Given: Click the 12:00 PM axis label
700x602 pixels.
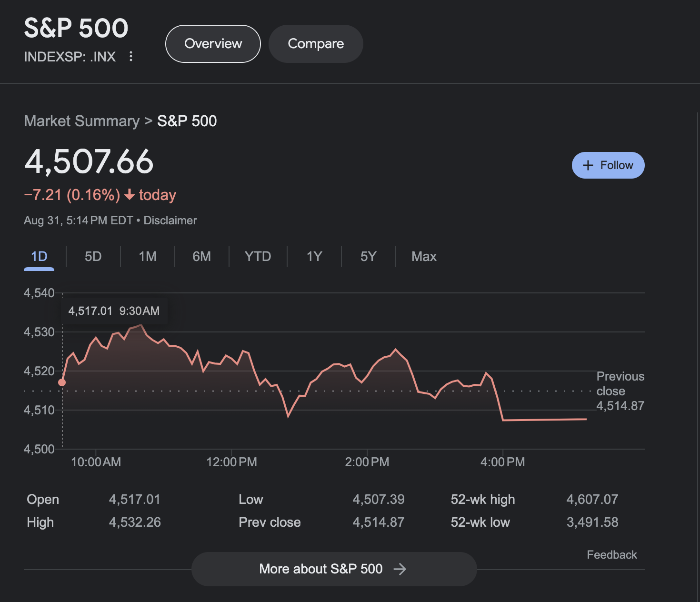Looking at the screenshot, I should pyautogui.click(x=231, y=462).
